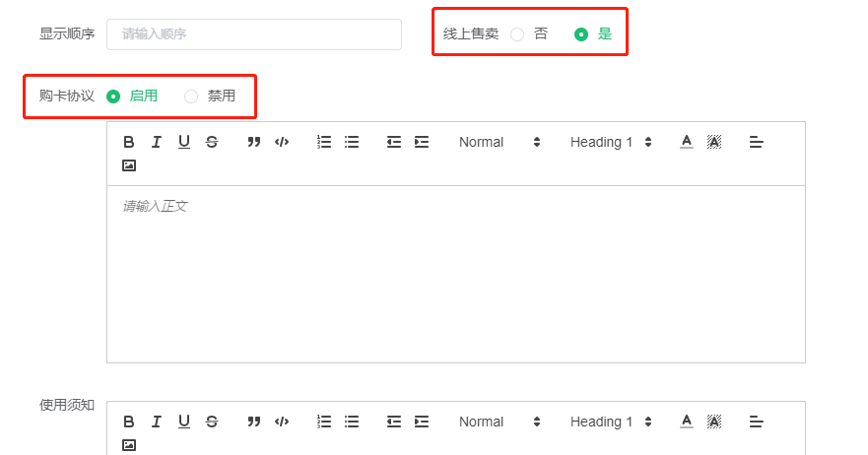Click the 显示顺序 input field

coord(254,34)
